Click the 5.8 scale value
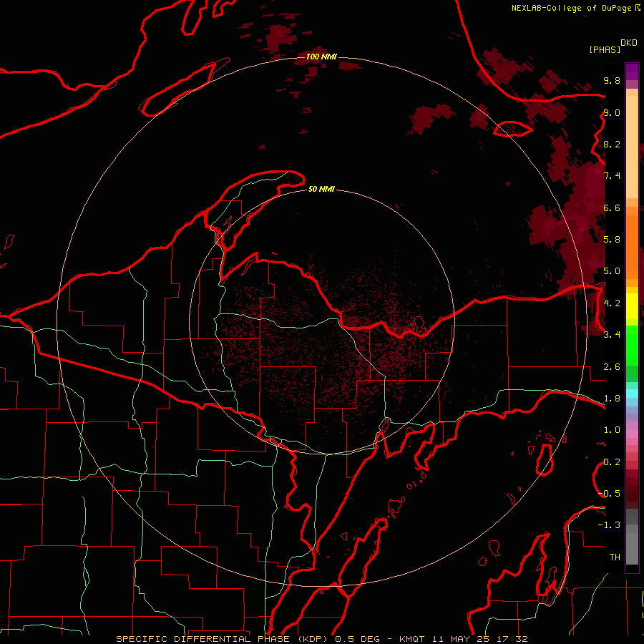The width and height of the screenshot is (644, 644). tap(612, 240)
